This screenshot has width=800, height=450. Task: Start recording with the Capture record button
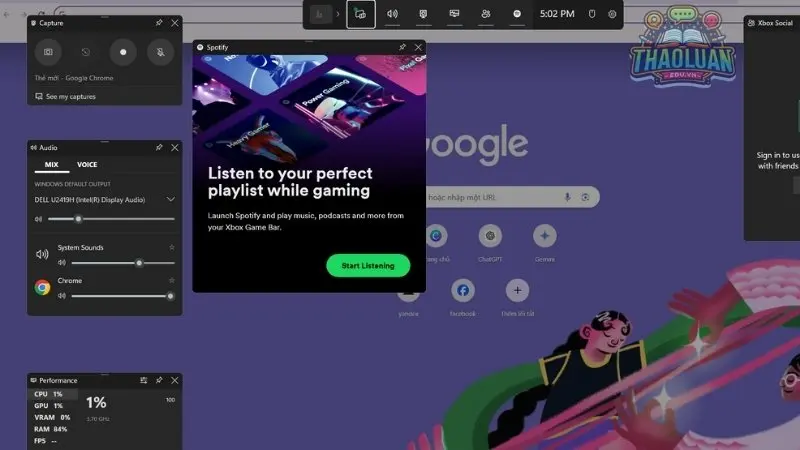123,51
